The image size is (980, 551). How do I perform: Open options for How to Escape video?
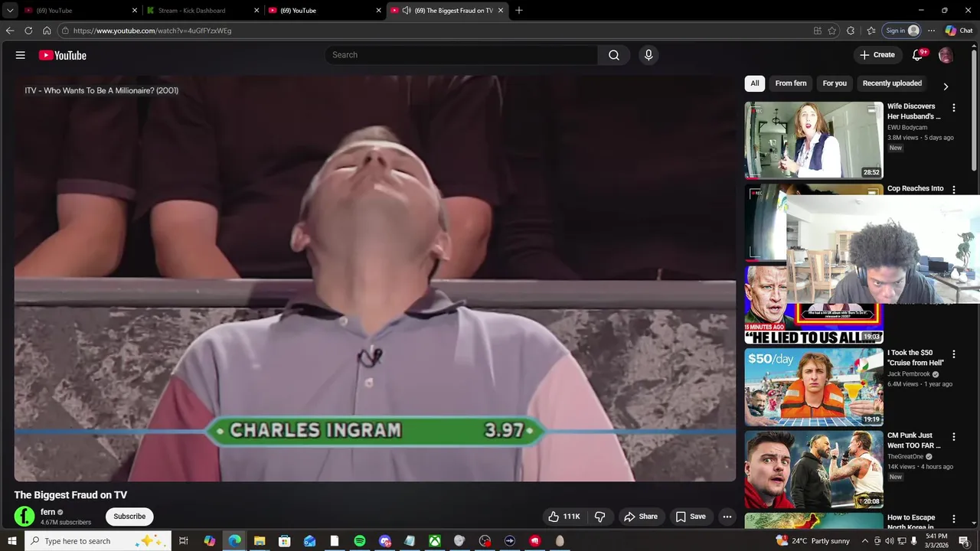point(954,519)
